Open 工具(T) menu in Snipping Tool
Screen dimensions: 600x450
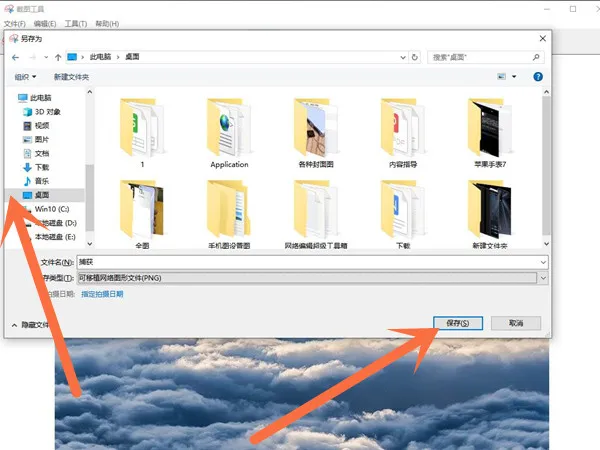75,24
